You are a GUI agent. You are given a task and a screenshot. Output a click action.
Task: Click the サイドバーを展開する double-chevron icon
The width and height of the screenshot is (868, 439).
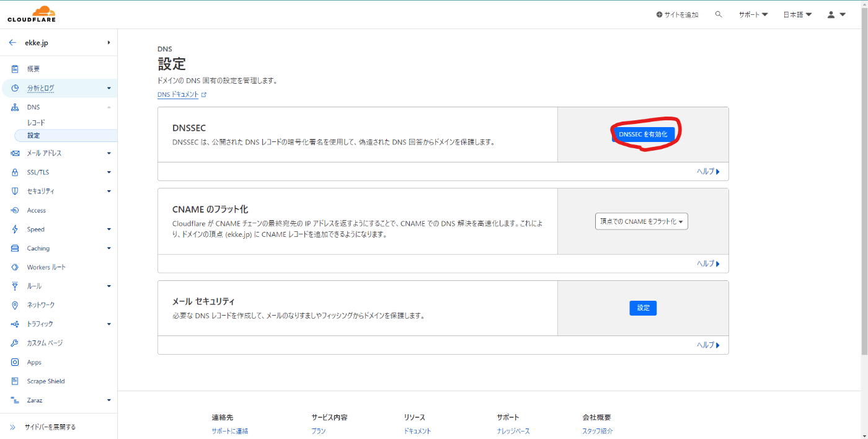coord(12,427)
